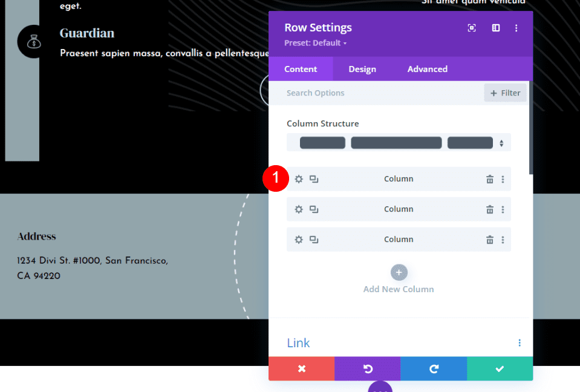The width and height of the screenshot is (580, 392).
Task: Open the three-dot menu on the first Column
Action: (x=503, y=179)
